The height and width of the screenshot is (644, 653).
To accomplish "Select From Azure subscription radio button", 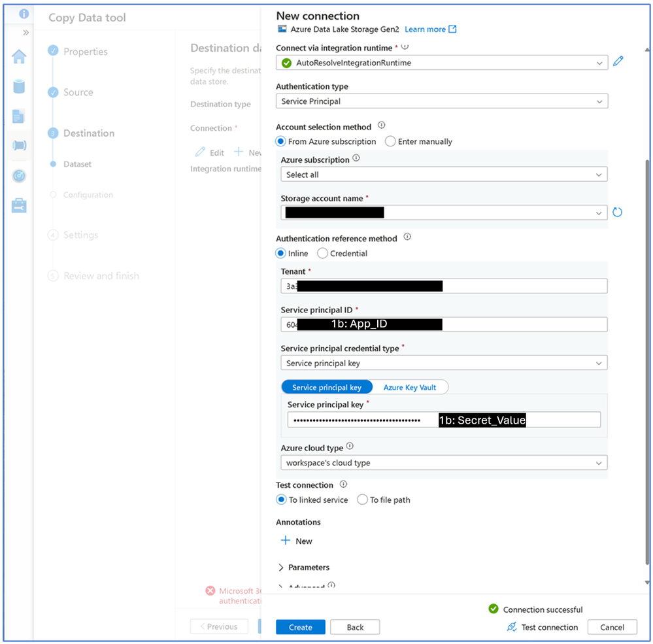I will click(280, 142).
